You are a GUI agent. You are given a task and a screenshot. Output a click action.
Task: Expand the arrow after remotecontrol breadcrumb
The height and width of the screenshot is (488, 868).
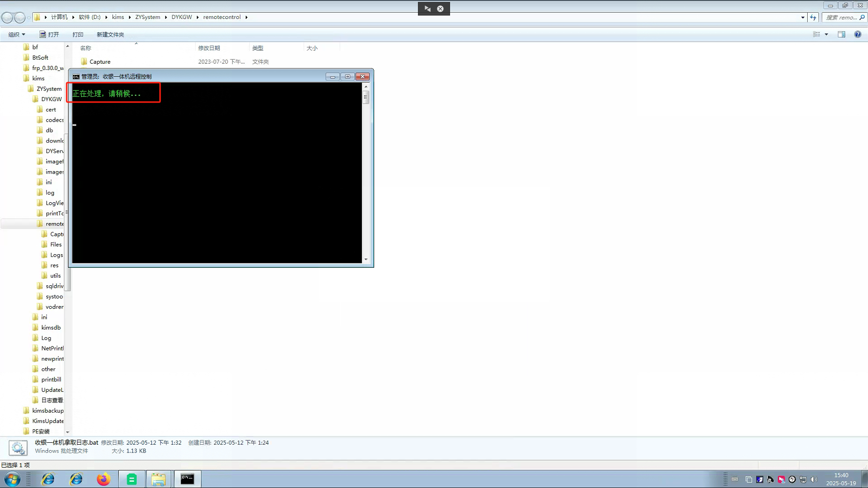click(x=247, y=17)
